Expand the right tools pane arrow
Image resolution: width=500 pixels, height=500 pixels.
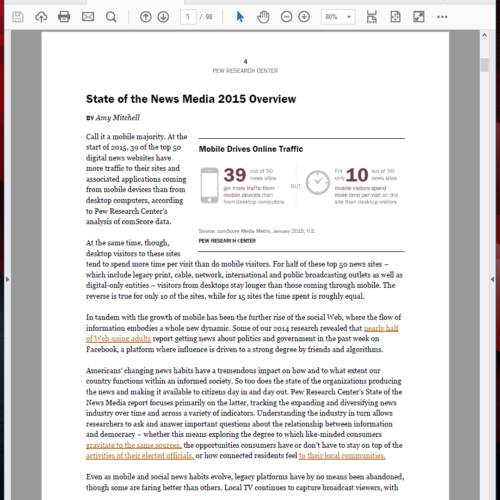tap(492, 279)
